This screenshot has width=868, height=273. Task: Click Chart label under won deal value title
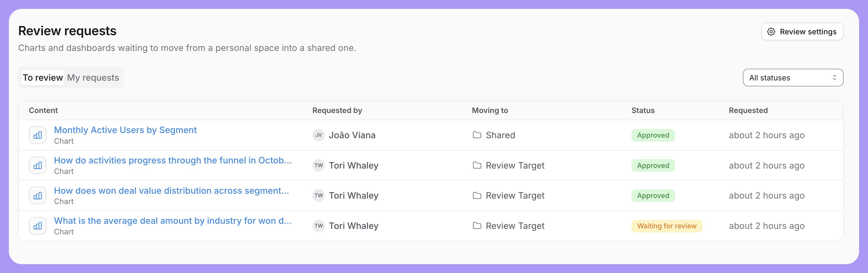tap(64, 201)
